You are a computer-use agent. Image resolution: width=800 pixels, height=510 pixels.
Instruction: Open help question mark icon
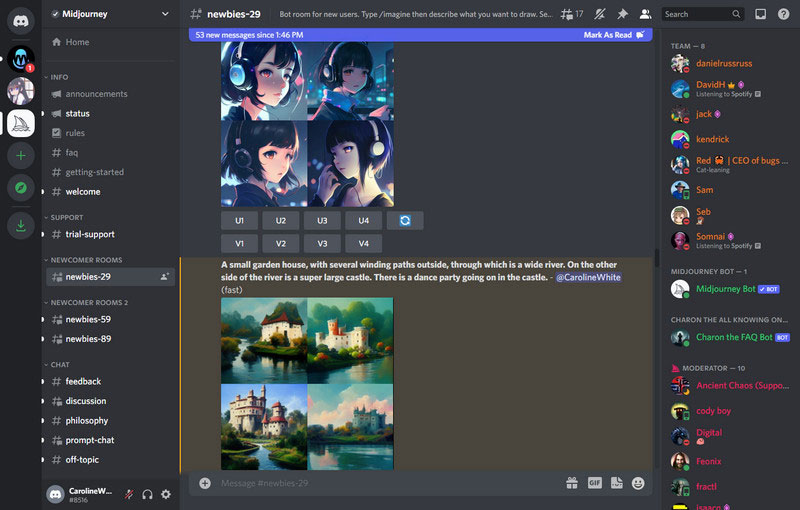click(784, 14)
